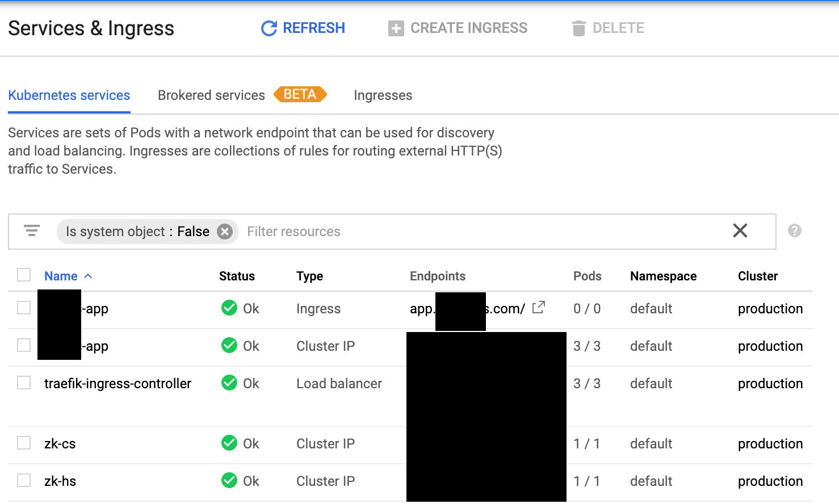
Task: Click the green Ok status icon for zk-cs
Action: (229, 443)
